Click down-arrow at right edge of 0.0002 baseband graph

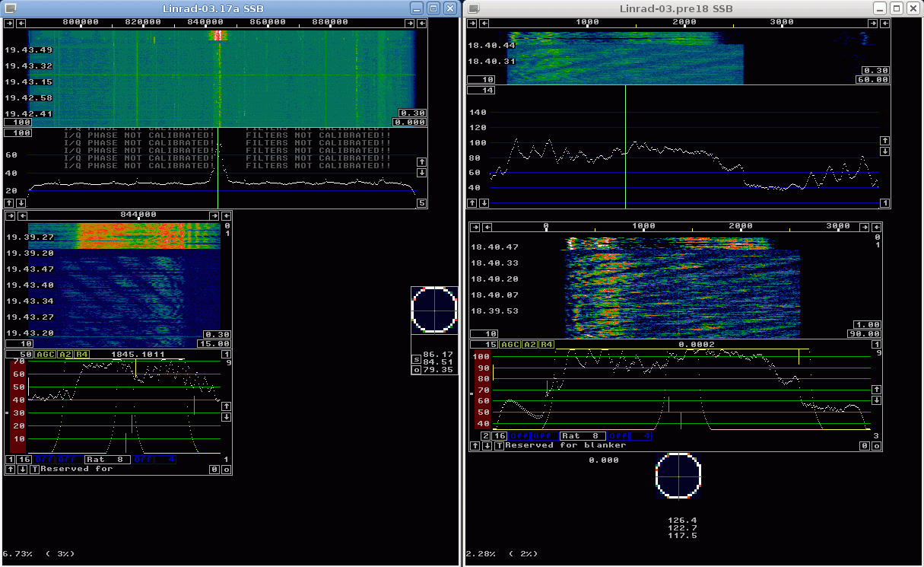coord(877,400)
